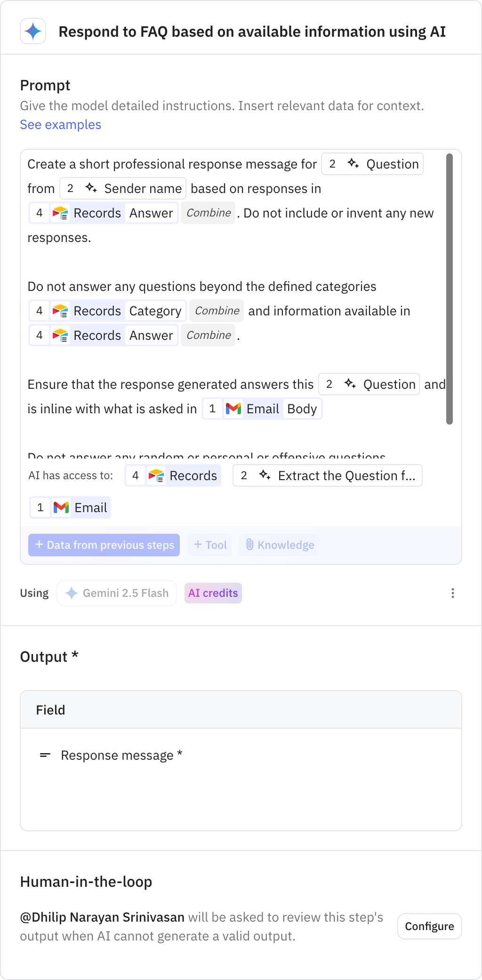Click the Response message field type icon
The height and width of the screenshot is (980, 482).
point(45,755)
